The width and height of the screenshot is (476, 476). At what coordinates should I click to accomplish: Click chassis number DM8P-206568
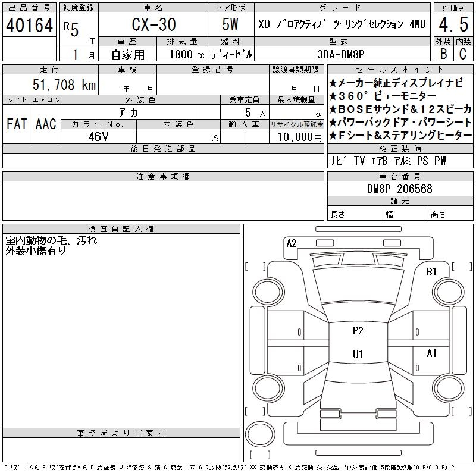(x=400, y=189)
